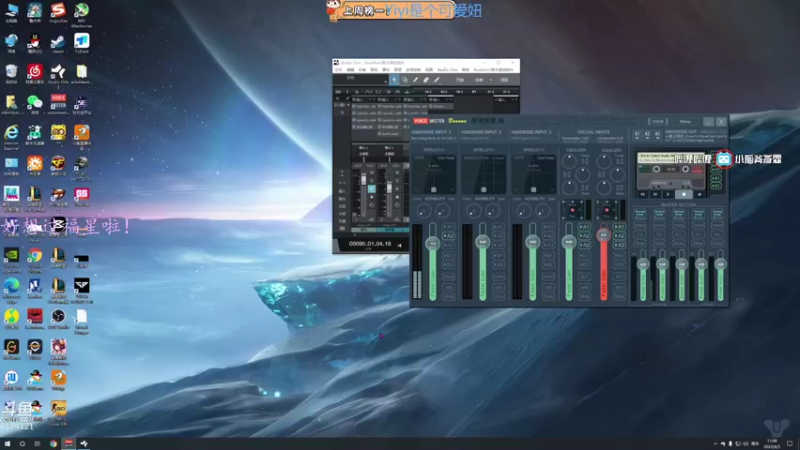Open A1 hardware out dropdown
Screen dimensions: 800x450
coord(637,135)
